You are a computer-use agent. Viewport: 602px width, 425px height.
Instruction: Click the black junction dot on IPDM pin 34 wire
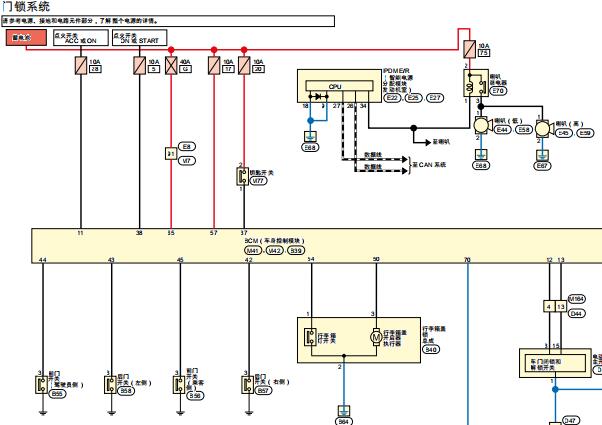[413, 128]
